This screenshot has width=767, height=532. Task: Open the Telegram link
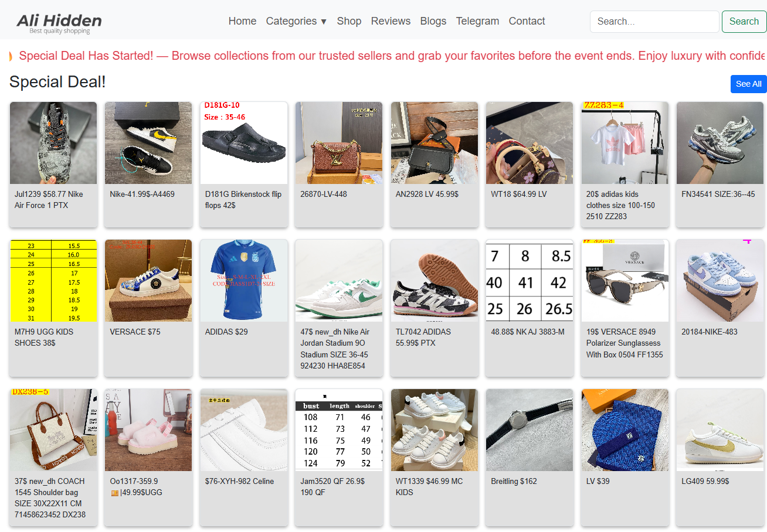tap(477, 21)
